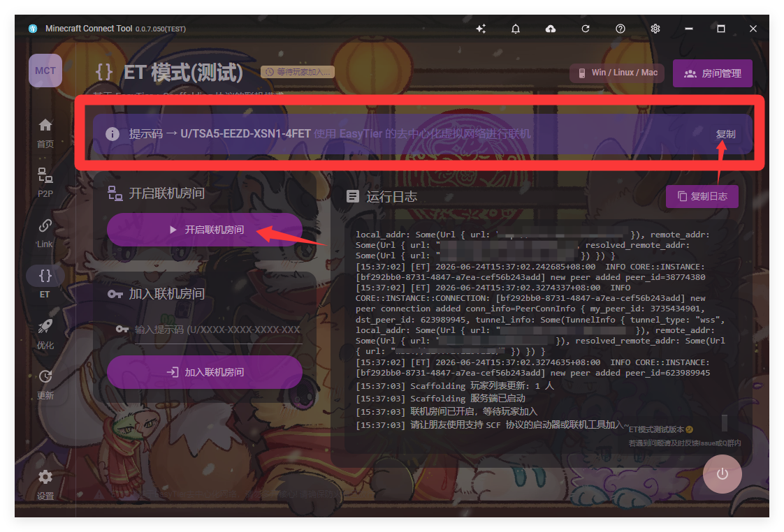Click the 等待玩家加入 status badge

click(x=298, y=72)
